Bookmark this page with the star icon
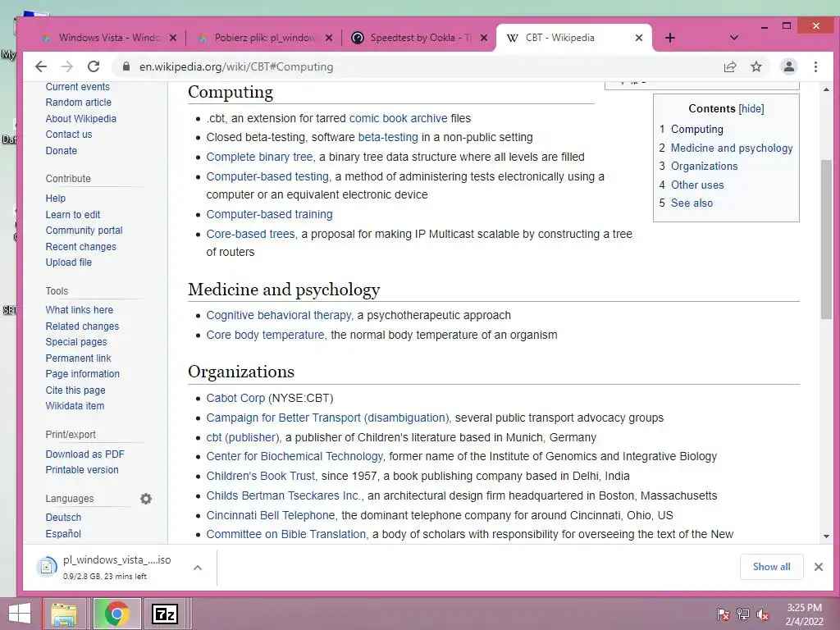This screenshot has height=630, width=840. pyautogui.click(x=756, y=67)
